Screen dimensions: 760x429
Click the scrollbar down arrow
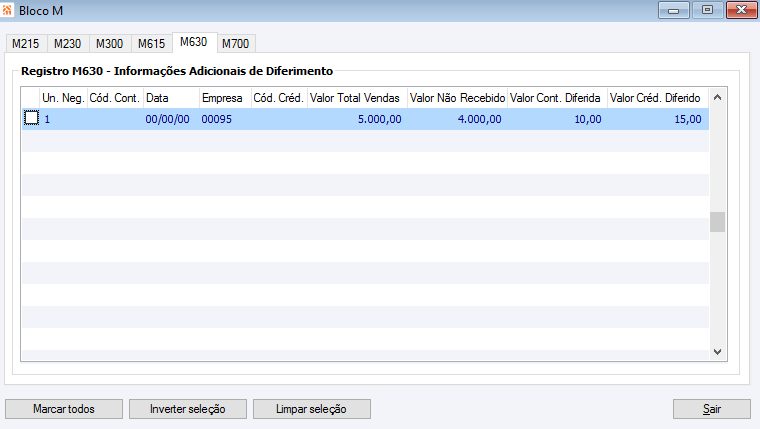718,352
